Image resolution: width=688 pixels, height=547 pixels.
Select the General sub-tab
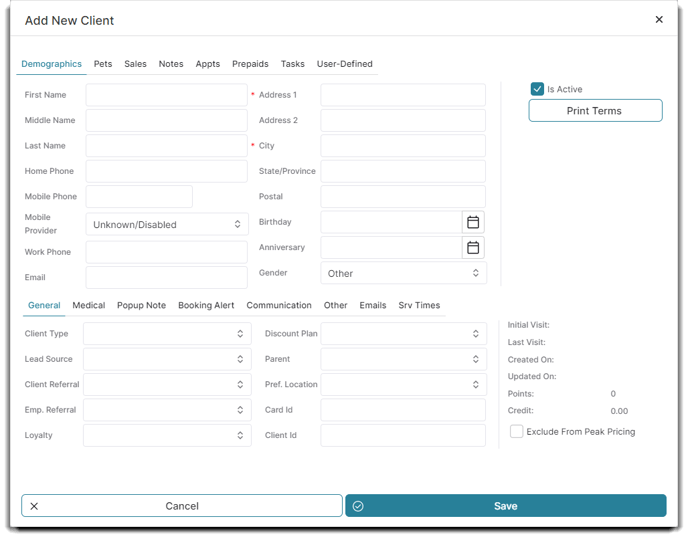click(44, 305)
